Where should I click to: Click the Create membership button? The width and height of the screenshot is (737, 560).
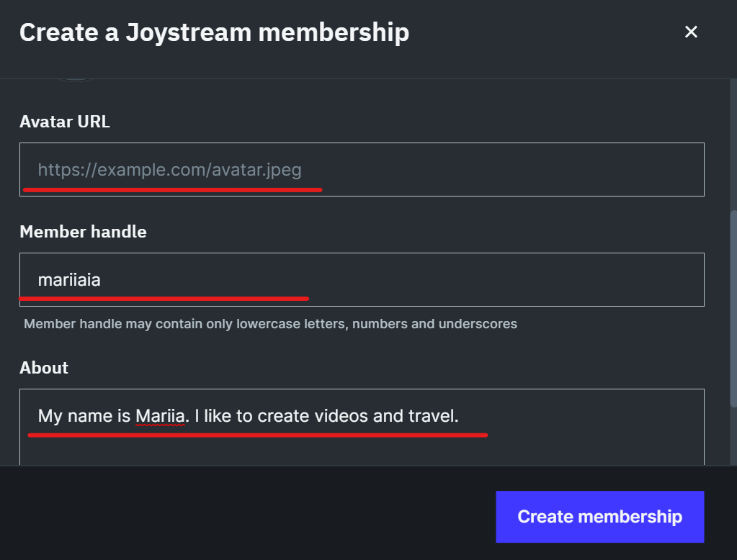[x=599, y=517]
